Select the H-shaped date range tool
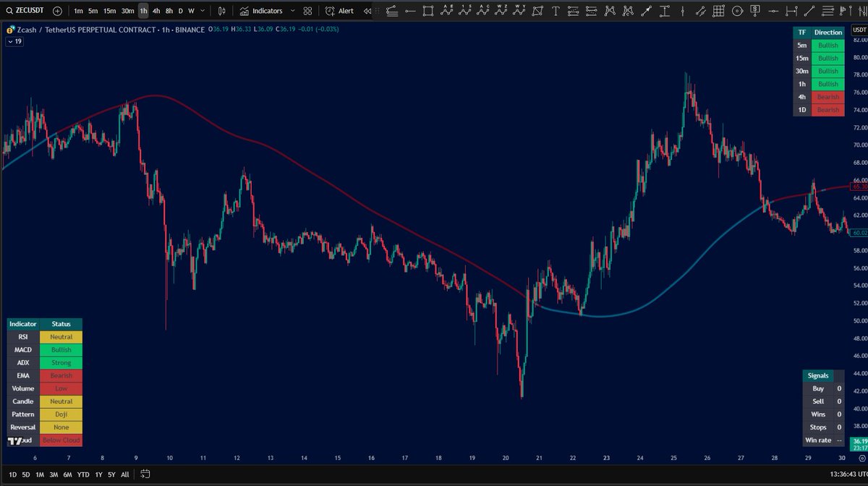This screenshot has width=868, height=486. pos(791,11)
